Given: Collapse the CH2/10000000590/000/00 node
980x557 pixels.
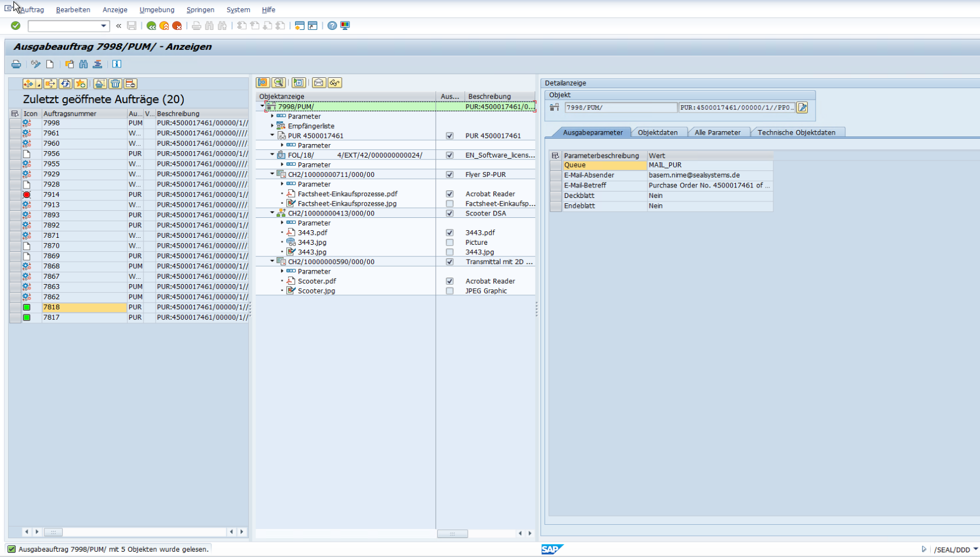Looking at the screenshot, I should (272, 261).
